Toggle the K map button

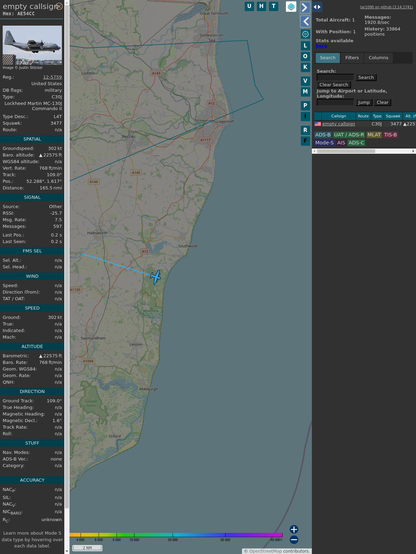pyautogui.click(x=305, y=67)
